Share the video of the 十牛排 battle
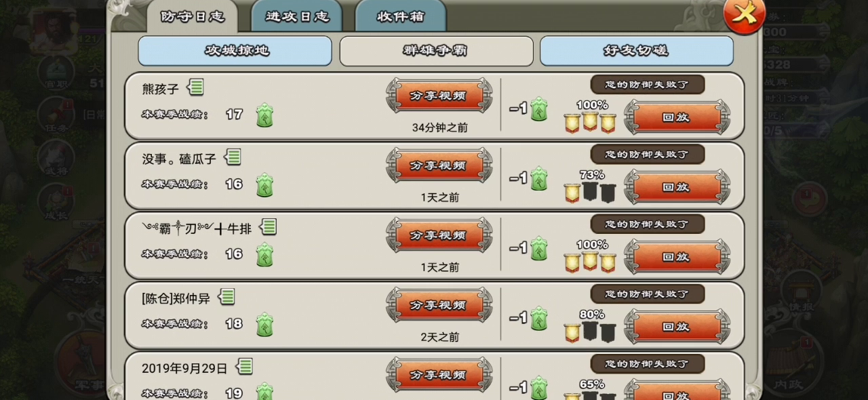 pos(439,235)
